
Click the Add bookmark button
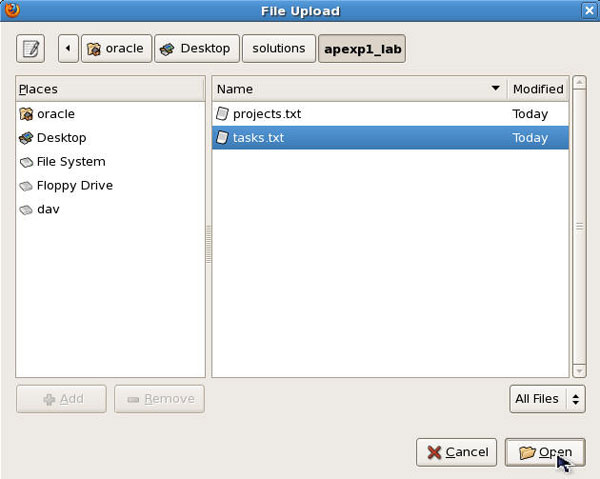[x=61, y=399]
